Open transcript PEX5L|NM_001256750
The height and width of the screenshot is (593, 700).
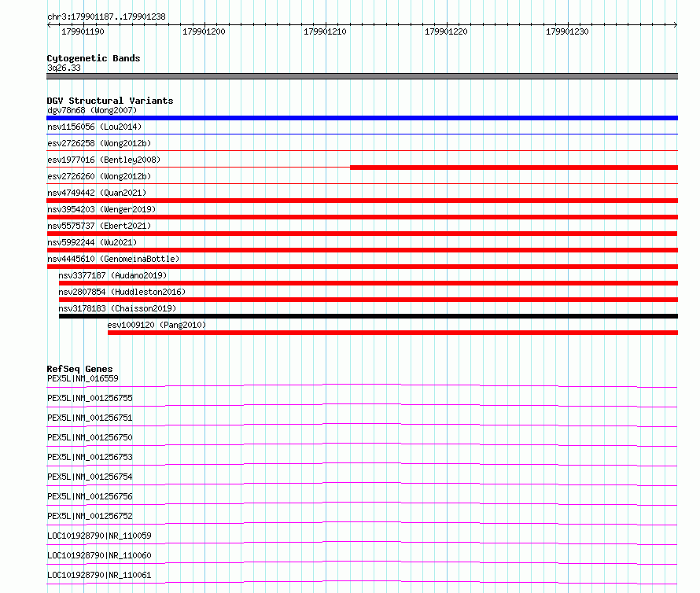(90, 437)
